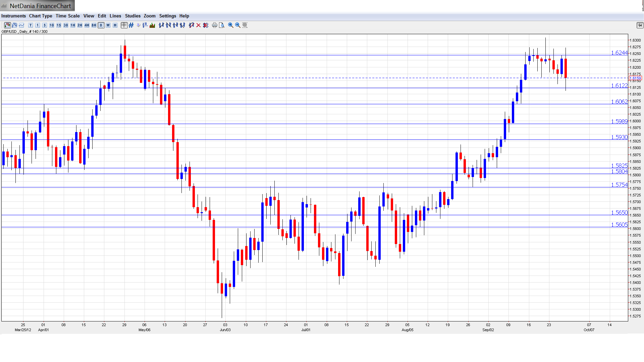Show the volume bars study icon

[152, 25]
